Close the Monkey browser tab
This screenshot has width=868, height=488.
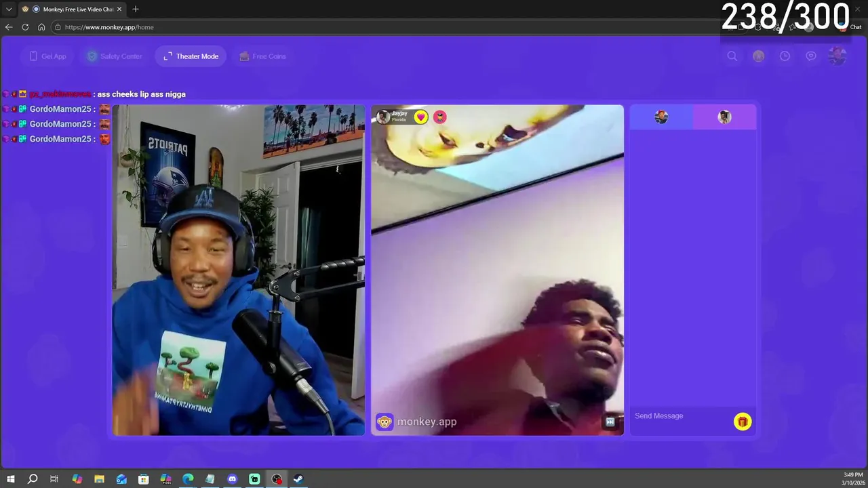click(119, 9)
